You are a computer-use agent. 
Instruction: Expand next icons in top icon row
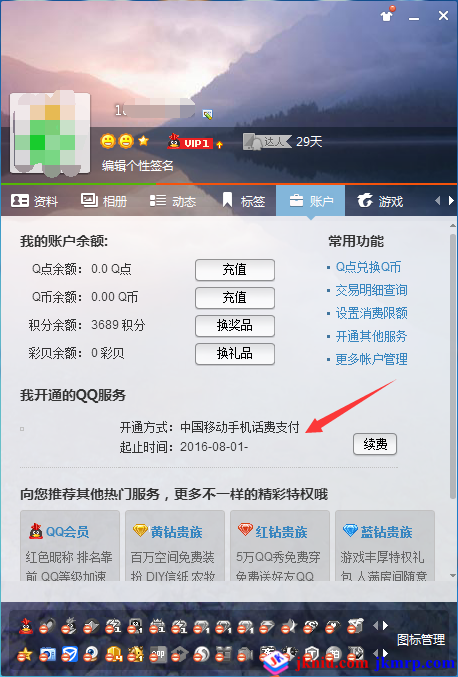(x=385, y=626)
